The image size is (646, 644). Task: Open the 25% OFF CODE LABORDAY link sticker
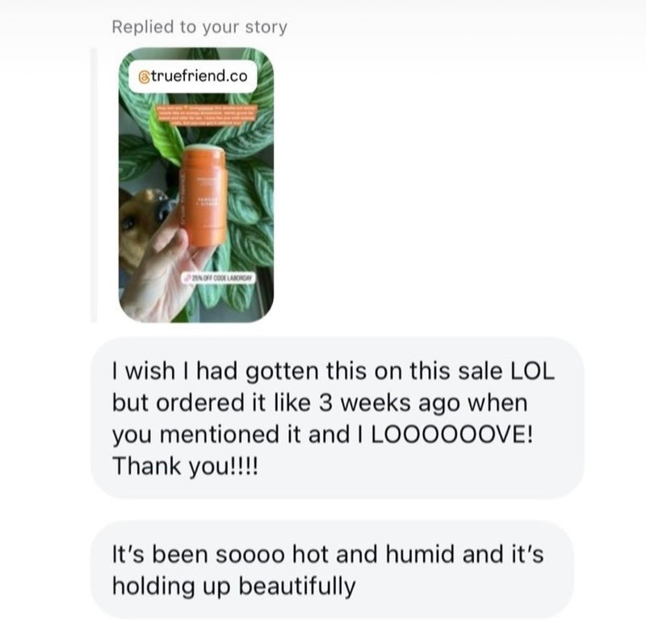(219, 278)
